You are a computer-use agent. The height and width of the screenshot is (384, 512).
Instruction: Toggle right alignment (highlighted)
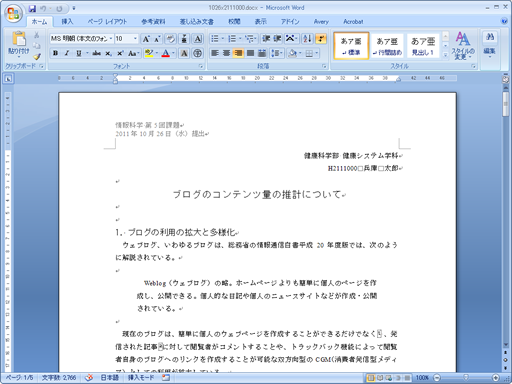tap(238, 53)
